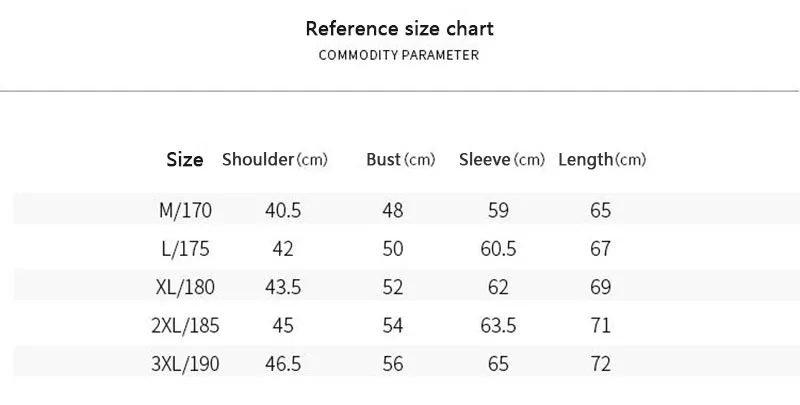Select the L/175 size row label
This screenshot has width=800, height=405.
pyautogui.click(x=185, y=249)
